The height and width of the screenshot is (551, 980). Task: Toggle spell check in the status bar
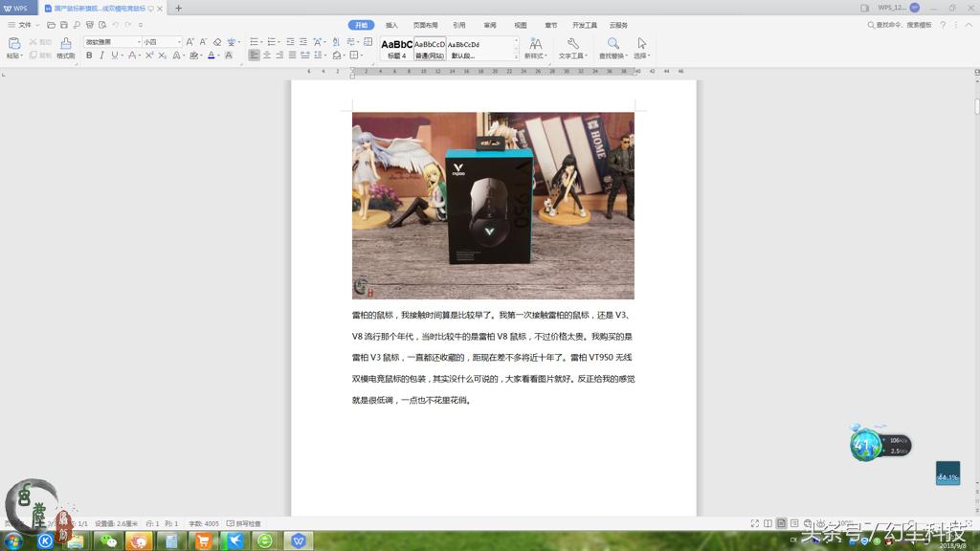click(x=244, y=523)
